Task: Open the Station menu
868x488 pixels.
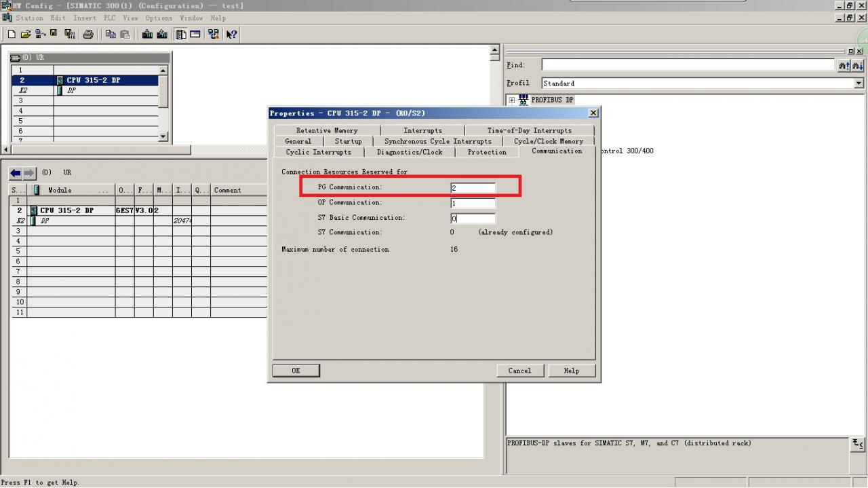Action: (29, 18)
